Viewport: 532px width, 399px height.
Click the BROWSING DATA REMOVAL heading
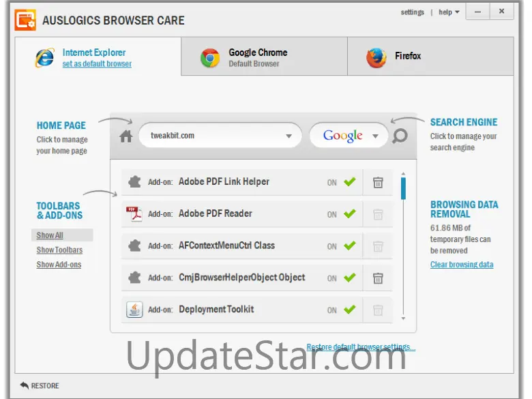pyautogui.click(x=464, y=209)
